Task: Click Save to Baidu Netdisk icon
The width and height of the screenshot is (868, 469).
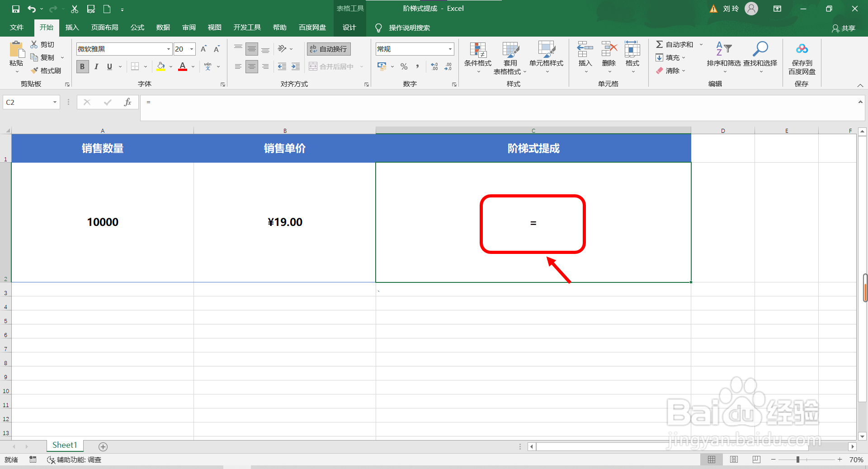Action: (802, 49)
